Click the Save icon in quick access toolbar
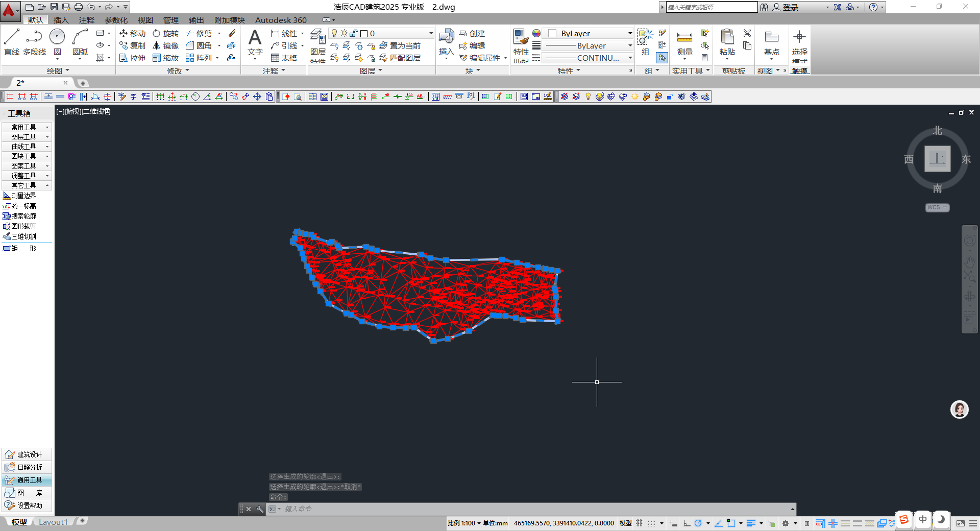Screen dimensions: 980x531 [x=54, y=7]
